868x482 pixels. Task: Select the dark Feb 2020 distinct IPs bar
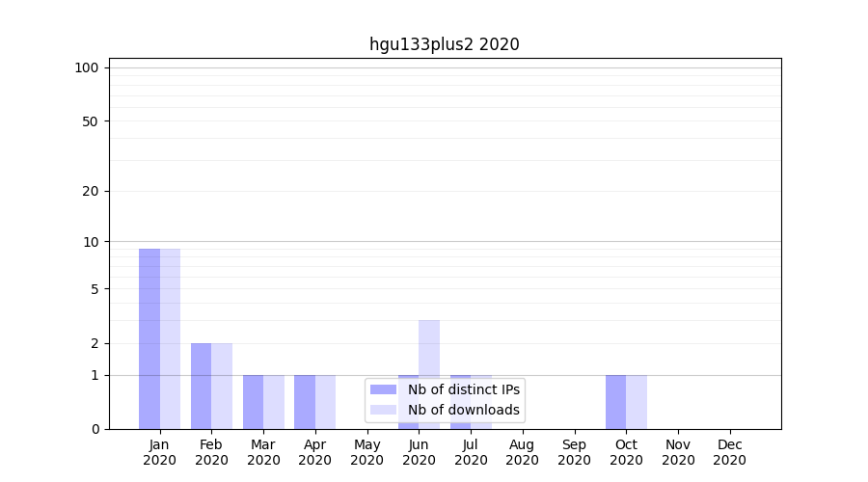201,386
